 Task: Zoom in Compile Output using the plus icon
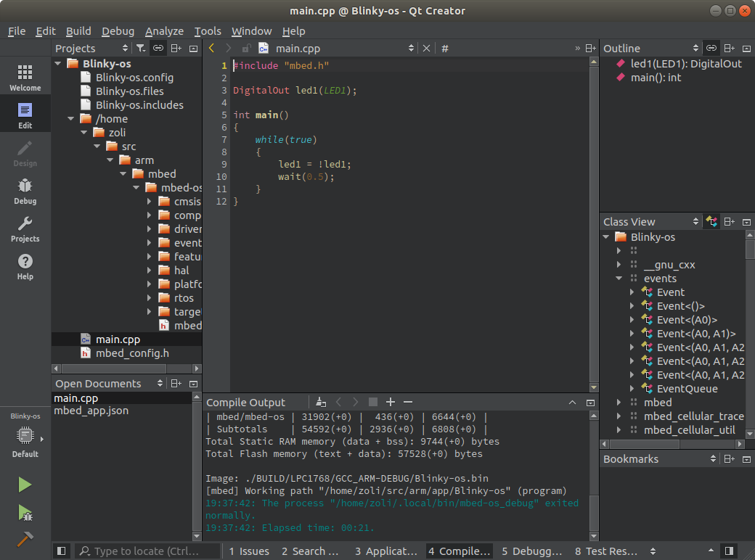pos(391,402)
